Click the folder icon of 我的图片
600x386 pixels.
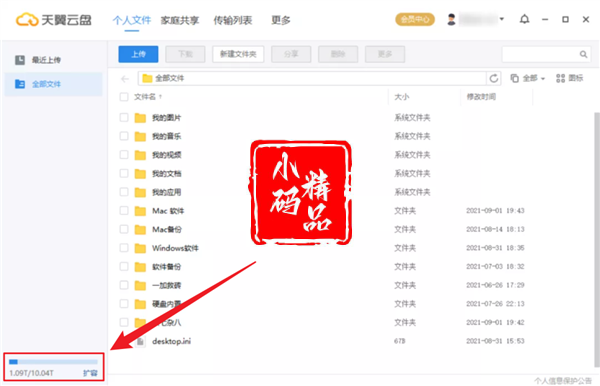[x=140, y=117]
